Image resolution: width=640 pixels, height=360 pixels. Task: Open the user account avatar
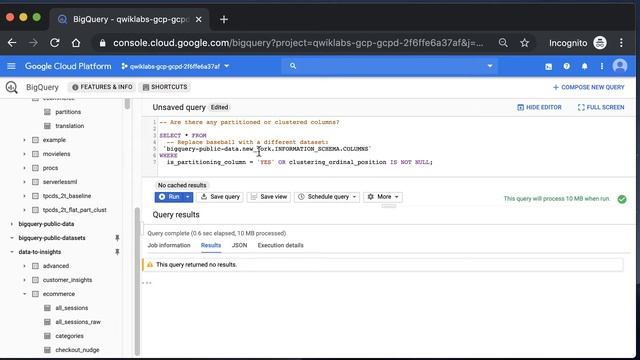620,66
